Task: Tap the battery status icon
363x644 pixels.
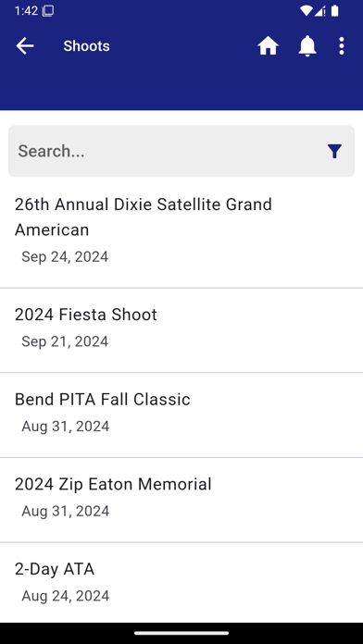Action: tap(335, 11)
